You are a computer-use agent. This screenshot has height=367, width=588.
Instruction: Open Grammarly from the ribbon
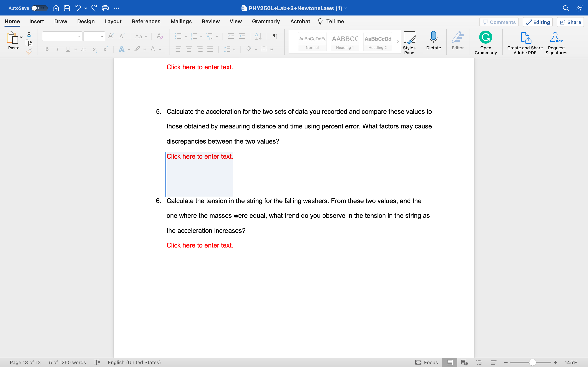click(486, 37)
